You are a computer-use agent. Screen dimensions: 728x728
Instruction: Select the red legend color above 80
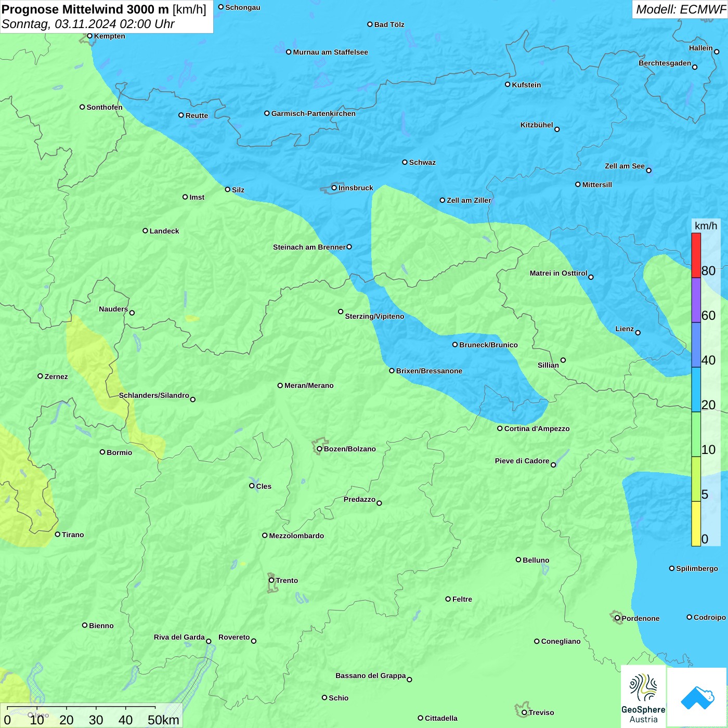(696, 255)
